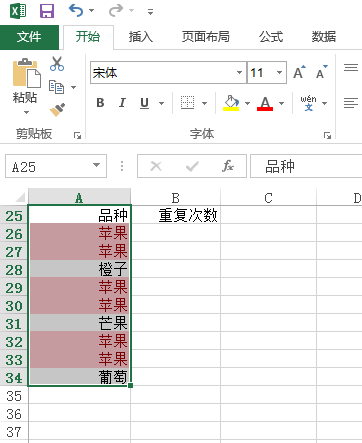Select cell A28 containing 橙子
The height and width of the screenshot is (443, 362).
(x=79, y=269)
